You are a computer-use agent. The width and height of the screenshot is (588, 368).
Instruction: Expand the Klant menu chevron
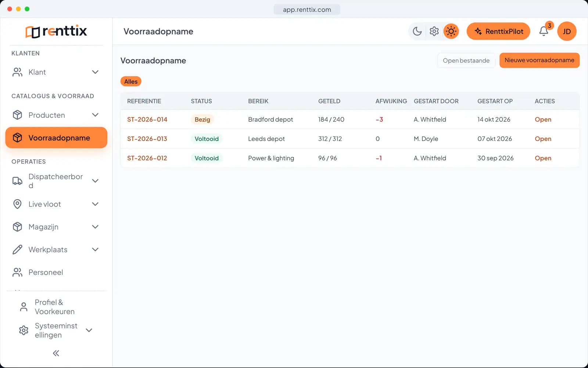pos(95,72)
